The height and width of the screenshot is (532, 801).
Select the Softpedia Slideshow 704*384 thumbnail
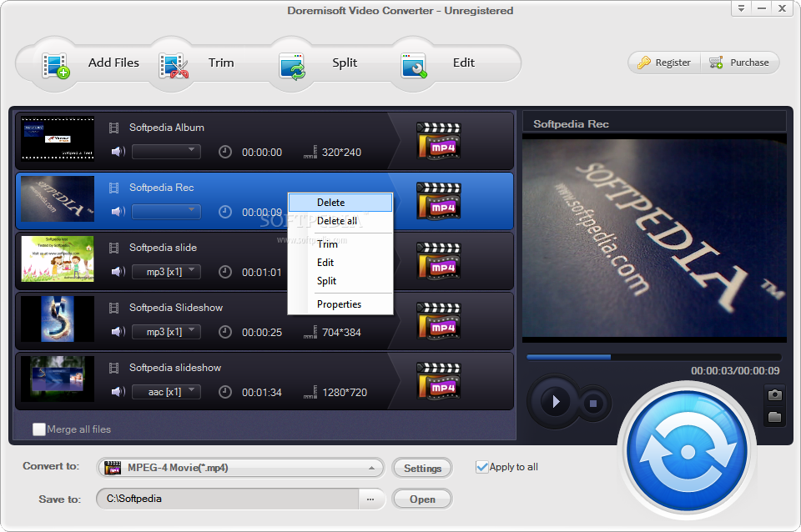pos(58,319)
